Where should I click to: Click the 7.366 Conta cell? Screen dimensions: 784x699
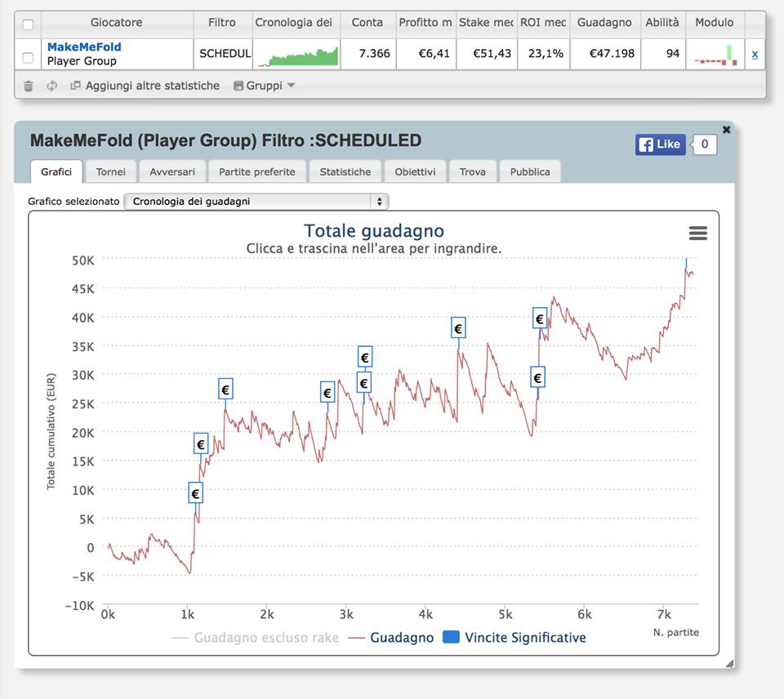pyautogui.click(x=368, y=54)
